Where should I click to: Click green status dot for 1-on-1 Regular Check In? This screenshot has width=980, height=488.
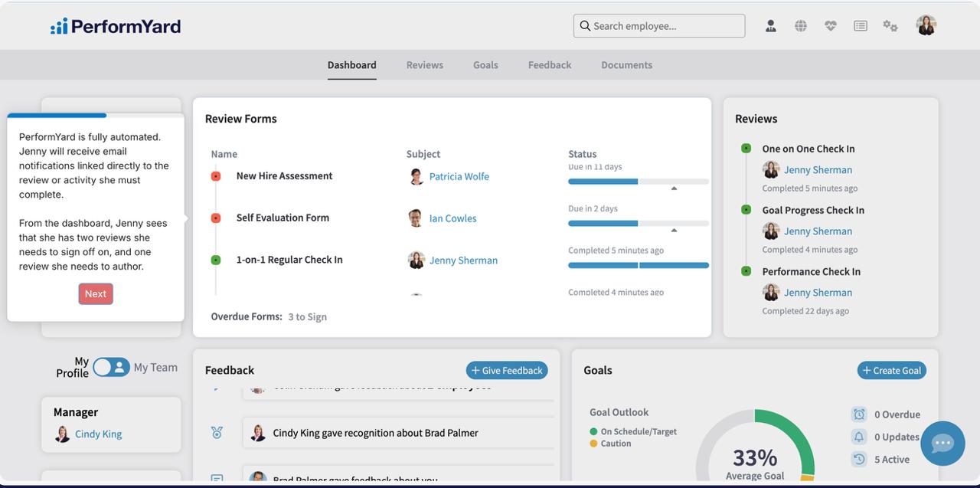216,260
